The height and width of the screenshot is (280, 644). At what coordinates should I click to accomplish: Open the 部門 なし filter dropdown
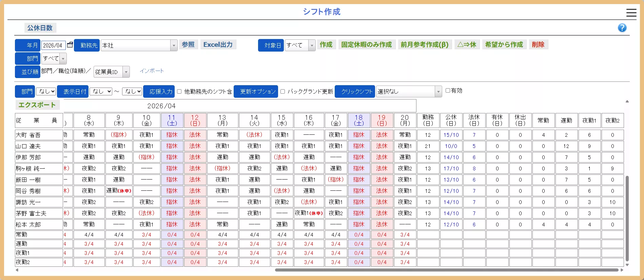pyautogui.click(x=46, y=91)
